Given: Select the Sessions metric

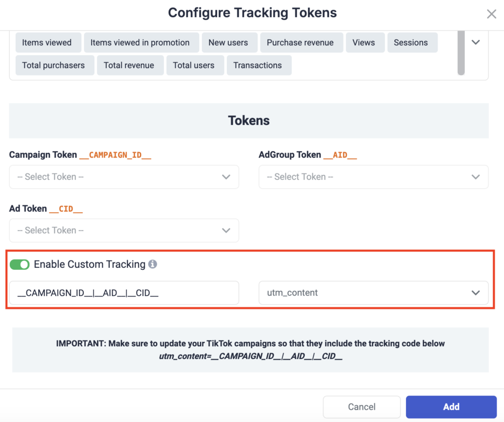Looking at the screenshot, I should 412,42.
